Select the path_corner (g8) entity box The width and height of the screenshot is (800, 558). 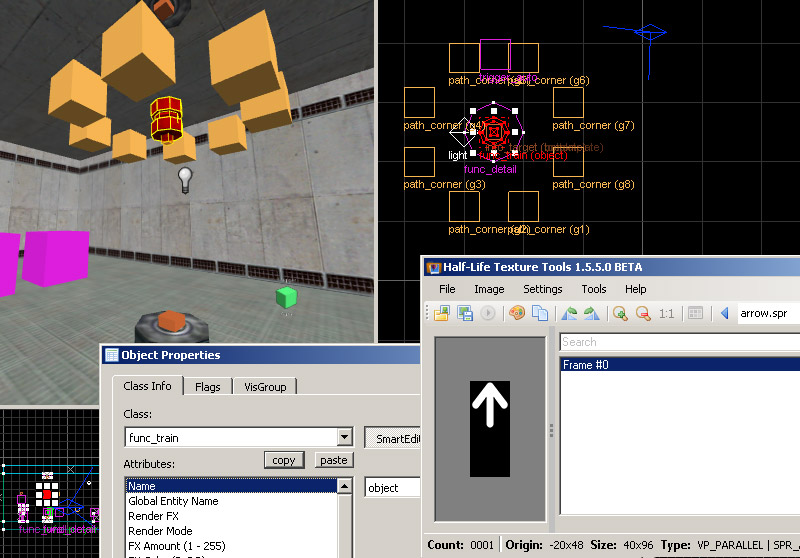point(568,162)
